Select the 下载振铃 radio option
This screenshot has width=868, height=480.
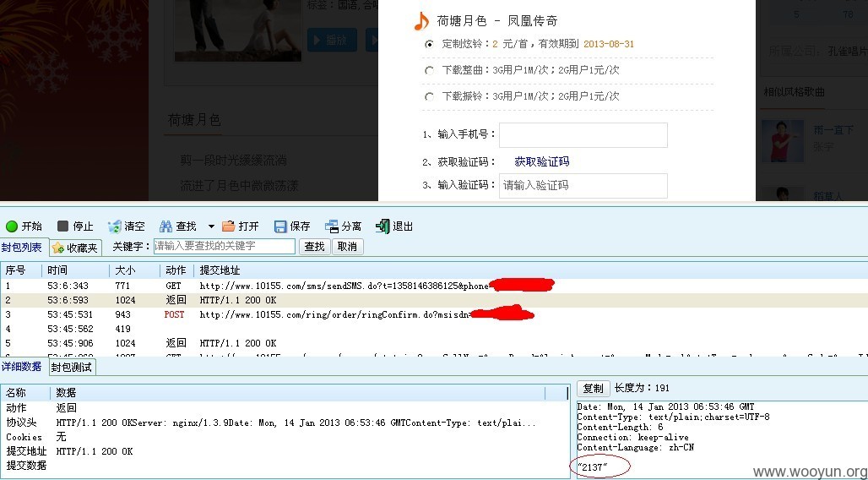pos(429,96)
